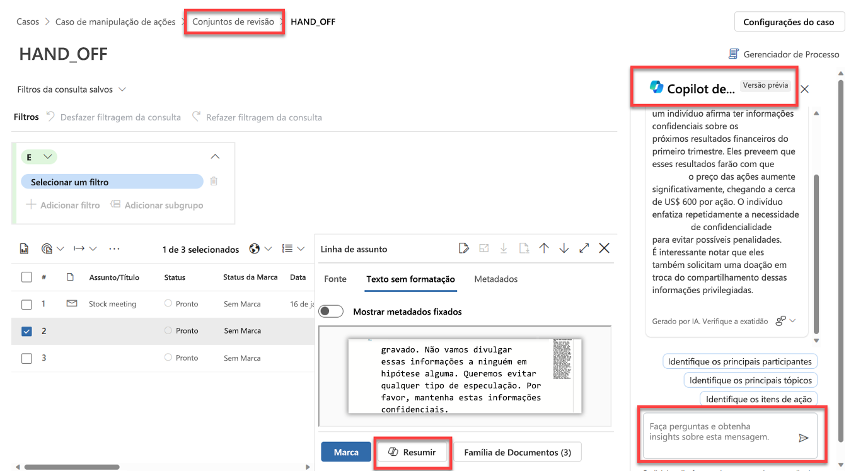Uncheck the checkbox for row 2
The width and height of the screenshot is (868, 471).
(x=26, y=331)
